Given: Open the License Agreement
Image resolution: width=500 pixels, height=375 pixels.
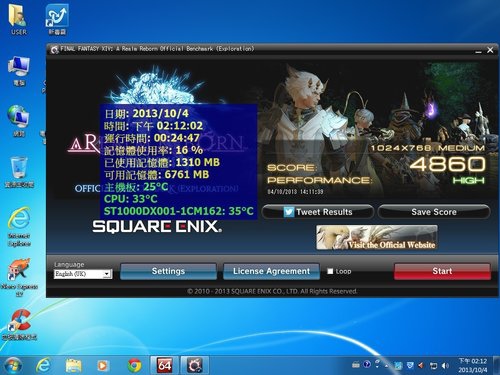Looking at the screenshot, I should click(271, 271).
